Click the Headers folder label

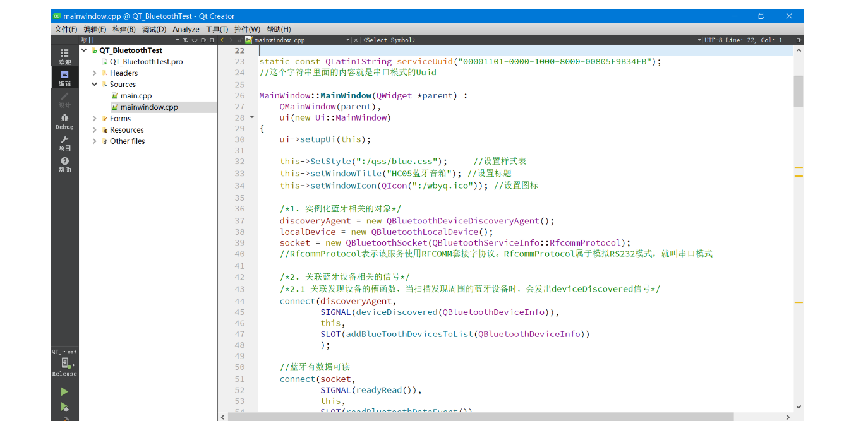(x=124, y=73)
